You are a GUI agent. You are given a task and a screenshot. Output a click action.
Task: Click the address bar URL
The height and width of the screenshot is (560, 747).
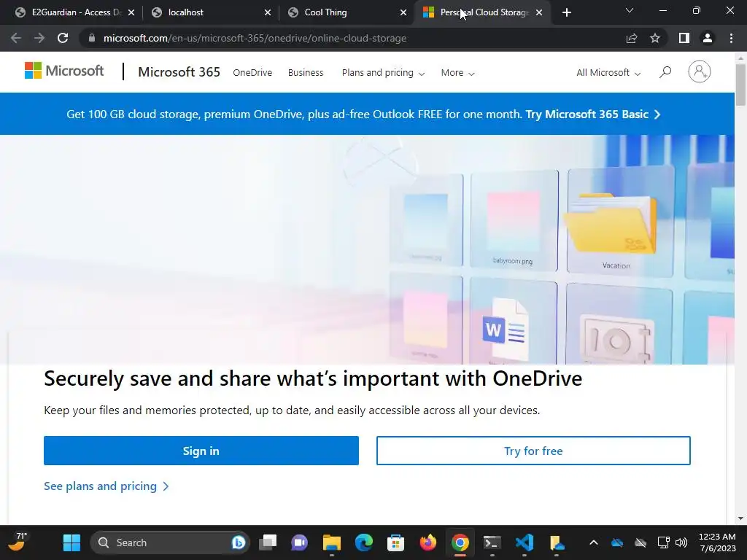[x=255, y=38]
